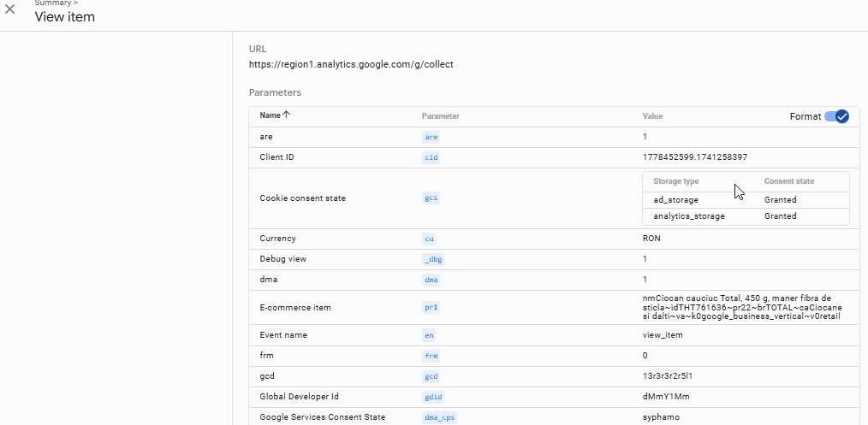Viewport: 868px width, 425px height.
Task: Click the syphamo consent state value
Action: [x=661, y=417]
